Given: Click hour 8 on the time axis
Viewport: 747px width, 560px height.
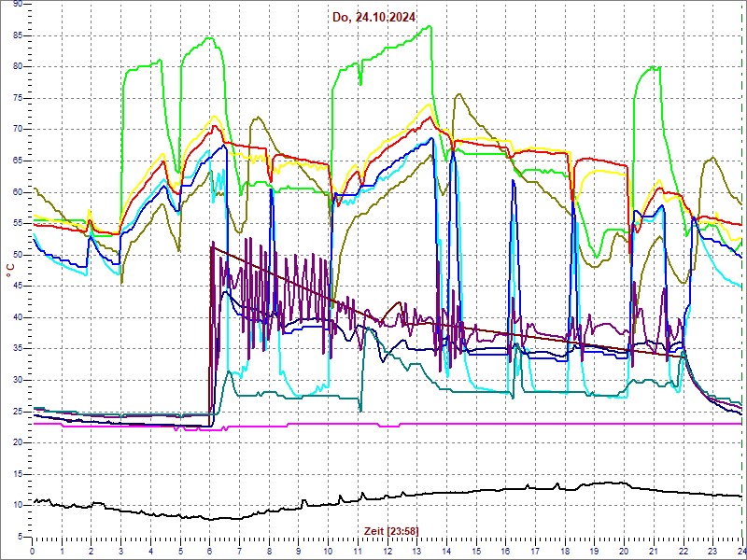Looking at the screenshot, I should [x=269, y=551].
